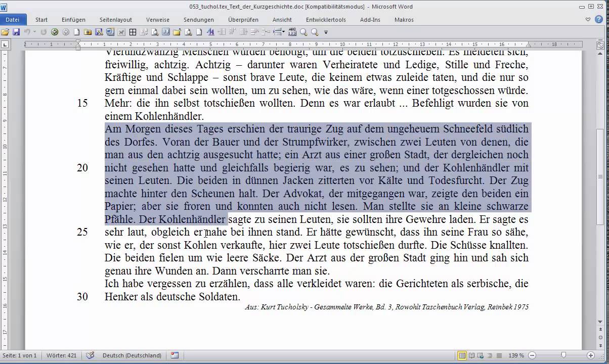The height and width of the screenshot is (364, 609).
Task: Click the green Back navigation arrow icon
Action: pos(55,32)
